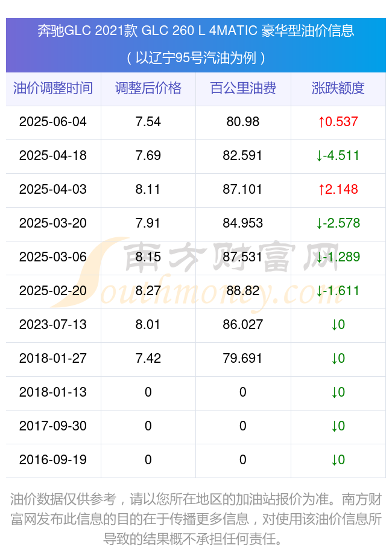Click the price value 7.69
Image resolution: width=392 pixels, height=556 pixels.
(x=148, y=156)
